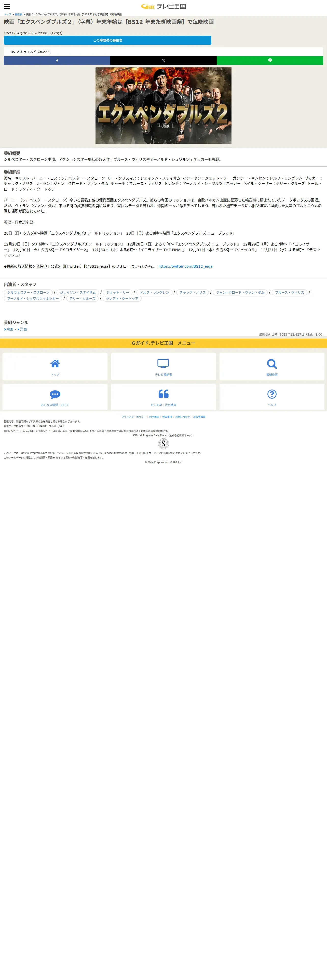Select cast tag ジェイソン・ステイサム
Viewport: 327px width, 980px height.
click(78, 293)
